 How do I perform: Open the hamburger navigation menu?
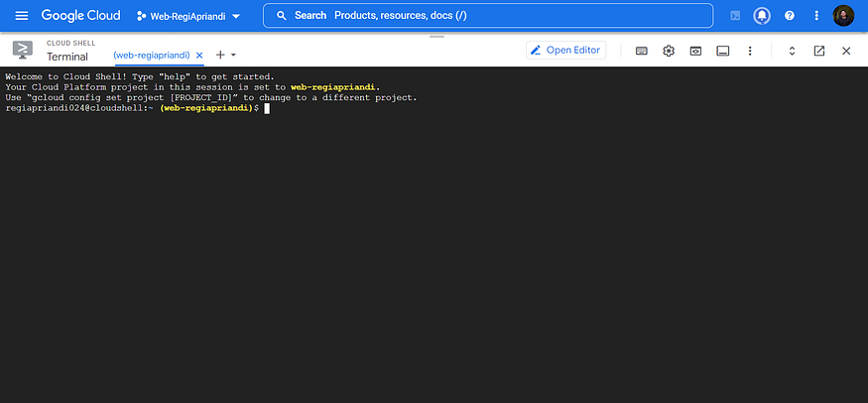pos(21,16)
